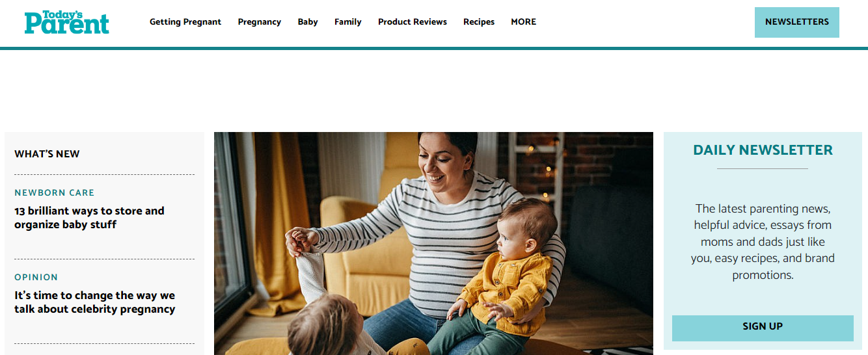Go to the Recipes section

click(x=479, y=22)
